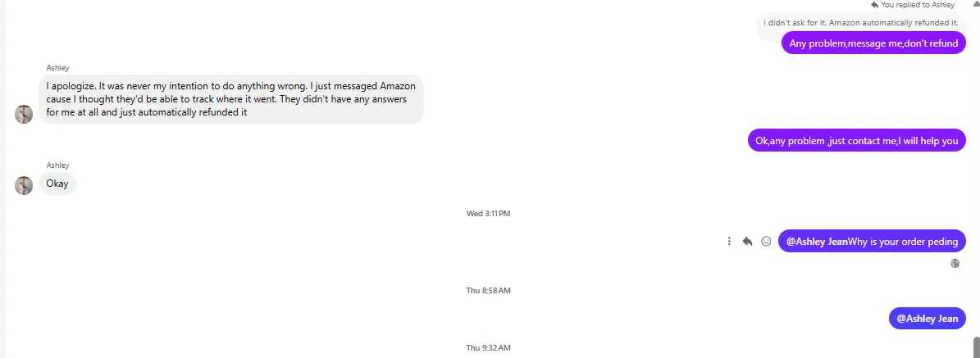Screen dimensions: 980x358
Task: Click Ashley's "I apologize" message bubble
Action: 230,99
